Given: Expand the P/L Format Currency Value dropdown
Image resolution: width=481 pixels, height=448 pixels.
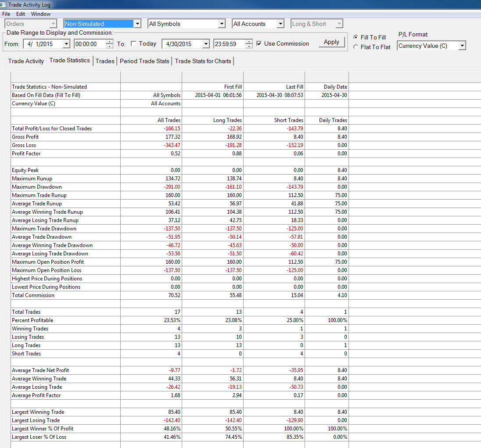Looking at the screenshot, I should [462, 46].
